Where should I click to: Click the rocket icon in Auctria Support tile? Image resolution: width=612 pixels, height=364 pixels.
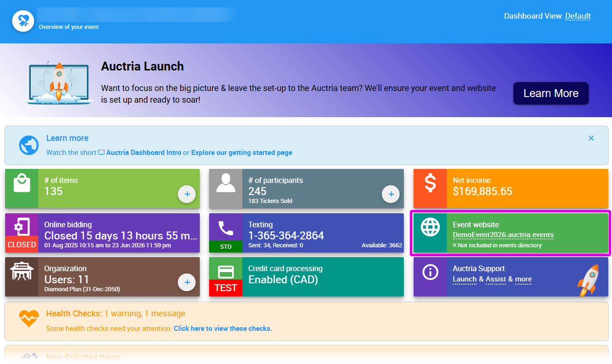(x=588, y=280)
